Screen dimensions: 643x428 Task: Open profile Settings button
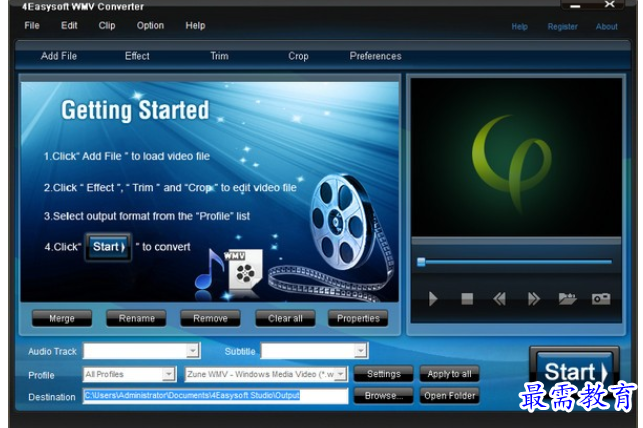[x=383, y=374]
